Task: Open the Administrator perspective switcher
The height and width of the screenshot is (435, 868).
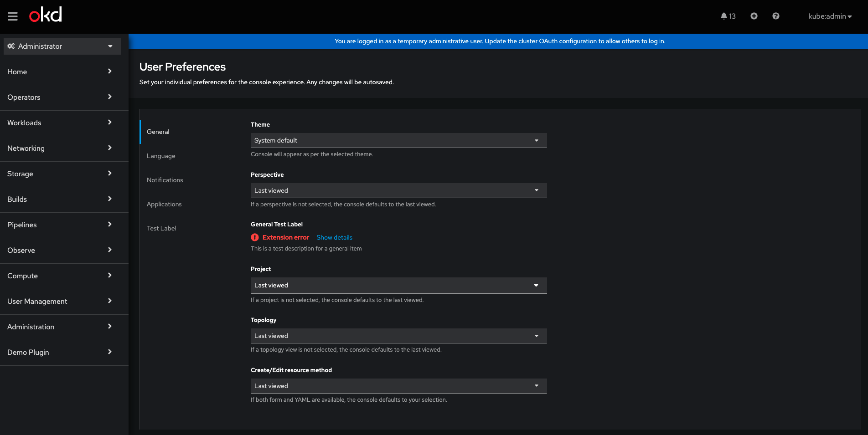Action: click(62, 46)
